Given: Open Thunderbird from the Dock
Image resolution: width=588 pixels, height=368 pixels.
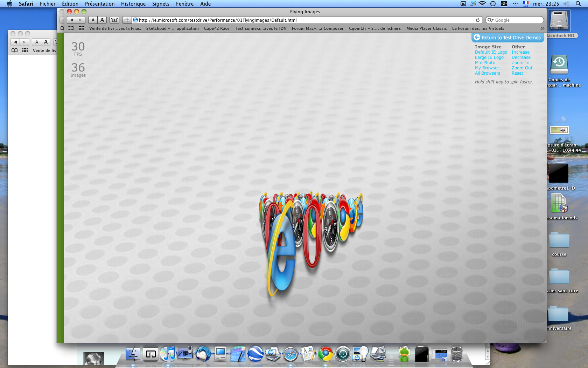Looking at the screenshot, I should click(203, 354).
